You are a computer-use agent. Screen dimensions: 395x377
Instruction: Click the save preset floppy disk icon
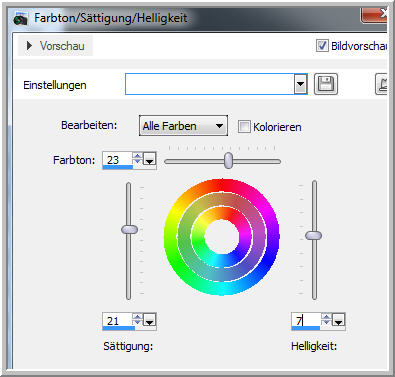[326, 84]
